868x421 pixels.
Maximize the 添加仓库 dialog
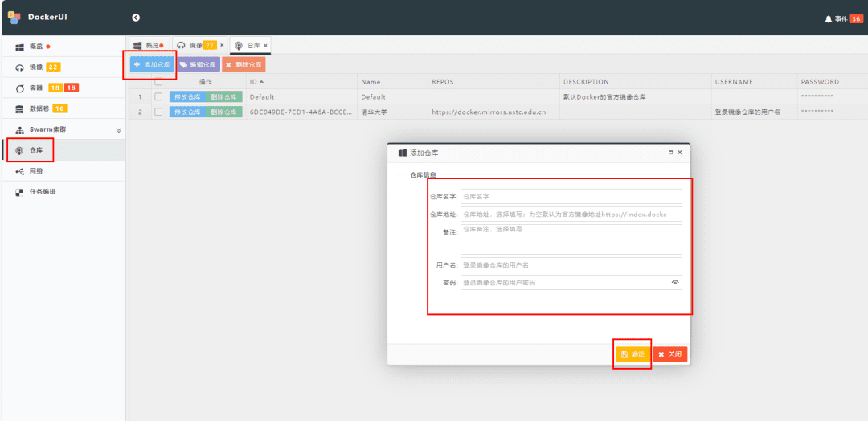click(670, 152)
